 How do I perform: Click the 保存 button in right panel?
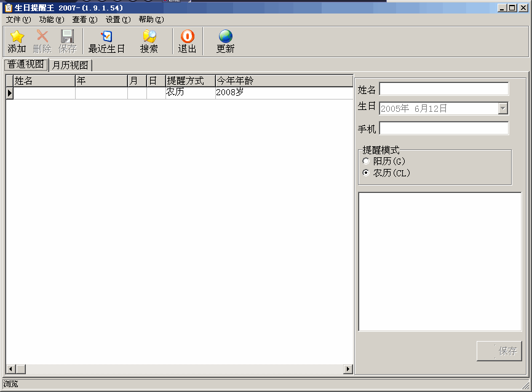click(499, 351)
